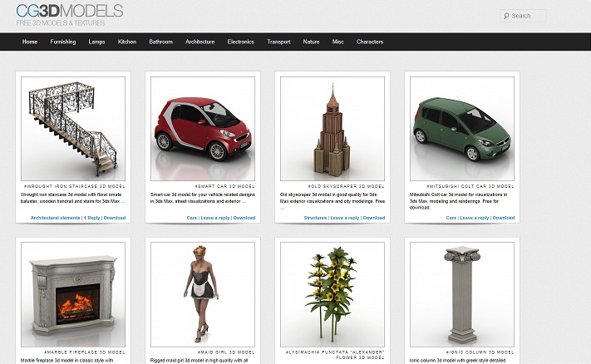591x364 pixels.
Task: Open the 1 Reply link on staircase
Action: click(x=92, y=218)
